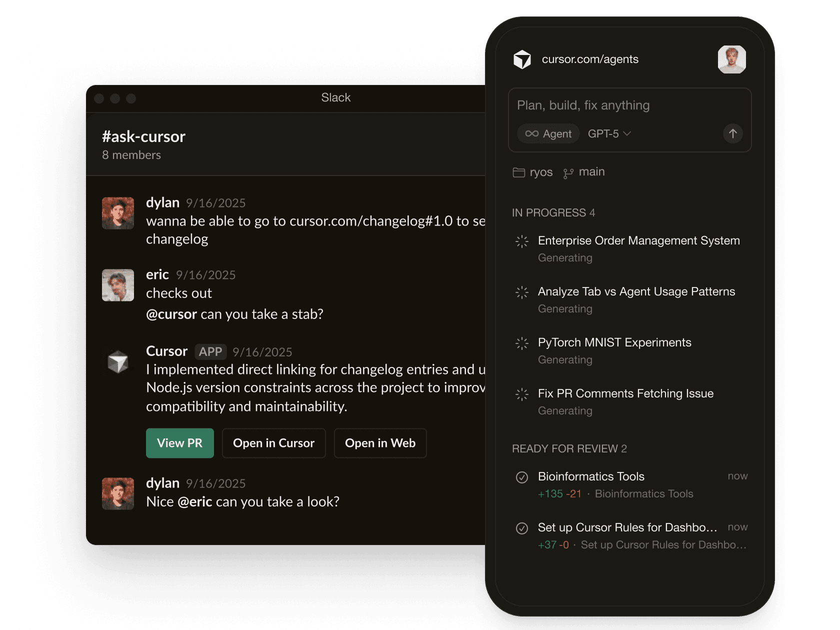Click the @cursor mention in eric's message

[x=171, y=314]
